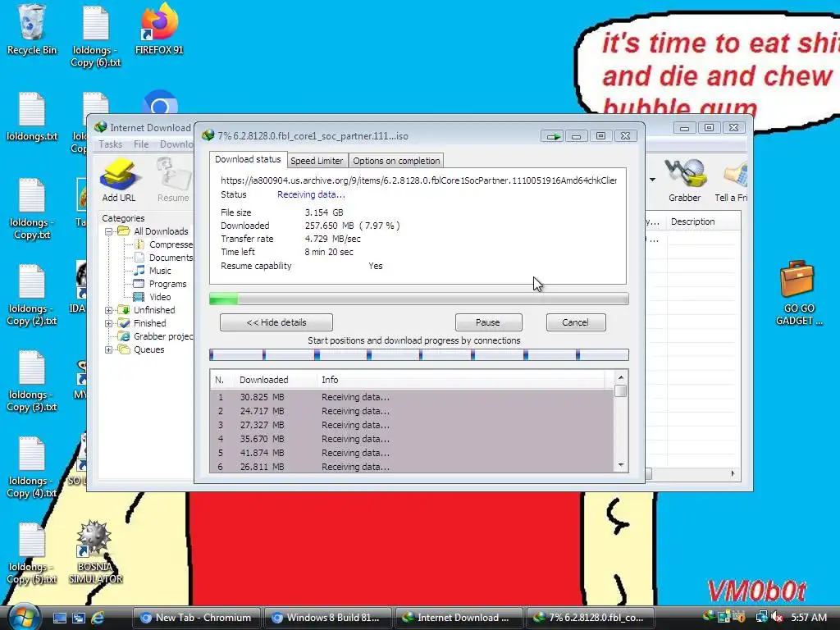Open the Tasks menu in IDM
Viewport: 840px width, 630px height.
click(111, 144)
